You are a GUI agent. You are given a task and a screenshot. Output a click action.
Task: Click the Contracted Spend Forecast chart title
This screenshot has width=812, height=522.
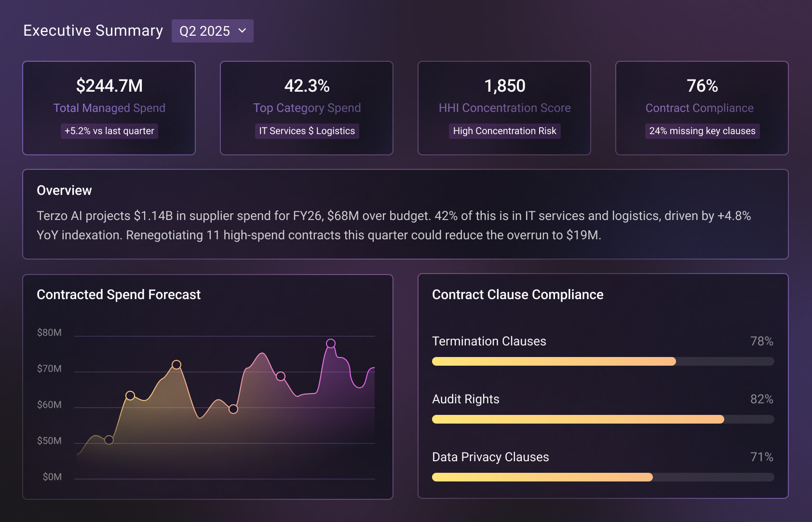pyautogui.click(x=119, y=295)
